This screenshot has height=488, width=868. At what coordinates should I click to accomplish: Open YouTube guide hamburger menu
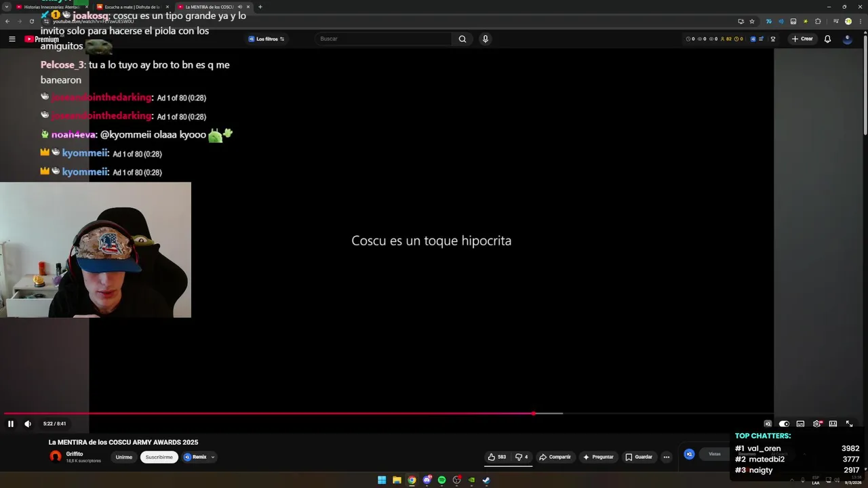click(x=12, y=39)
